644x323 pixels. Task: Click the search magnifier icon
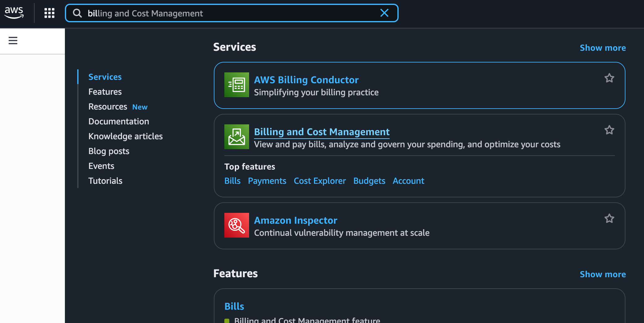[x=77, y=13]
